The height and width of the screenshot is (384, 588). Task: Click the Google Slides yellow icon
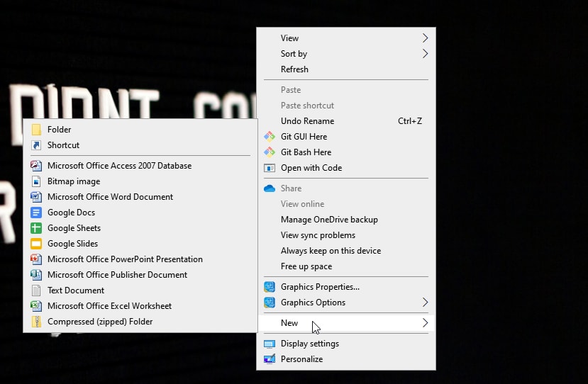pyautogui.click(x=36, y=244)
